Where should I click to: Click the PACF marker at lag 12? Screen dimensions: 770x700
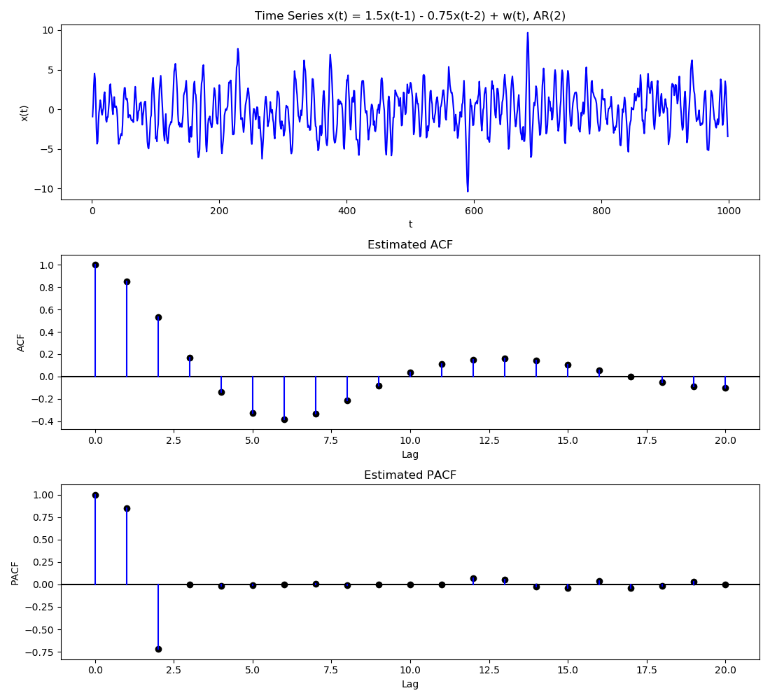(x=473, y=579)
